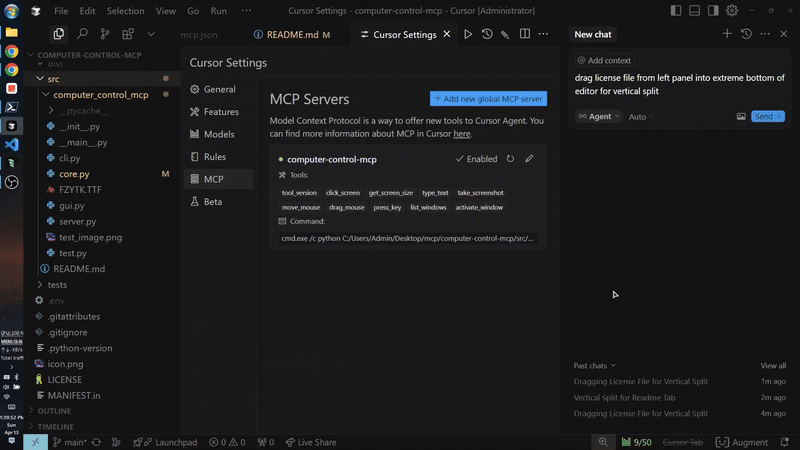Viewport: 800px width, 450px height.
Task: Click the image attach icon in chat
Action: (741, 117)
